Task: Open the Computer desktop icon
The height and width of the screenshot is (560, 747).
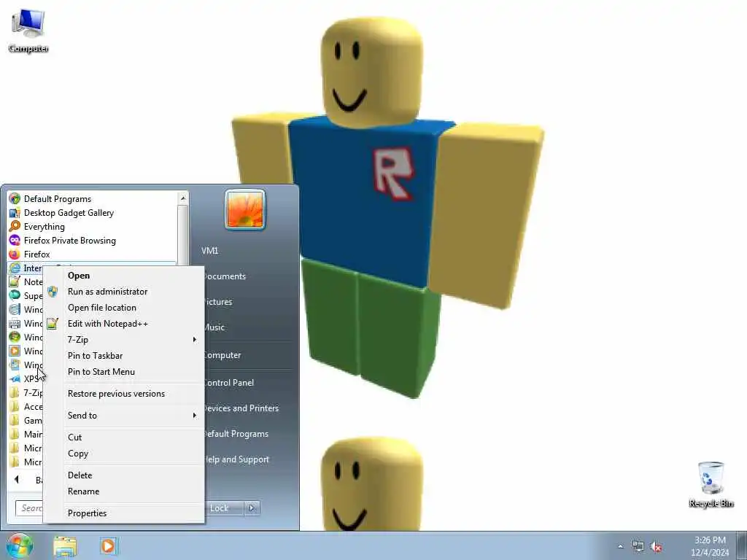Action: click(28, 31)
